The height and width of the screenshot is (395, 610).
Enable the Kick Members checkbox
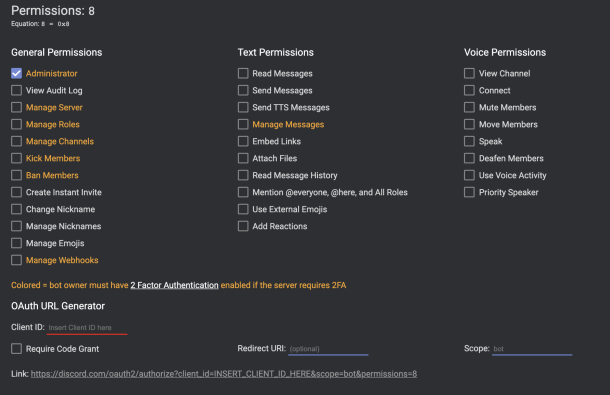point(16,158)
